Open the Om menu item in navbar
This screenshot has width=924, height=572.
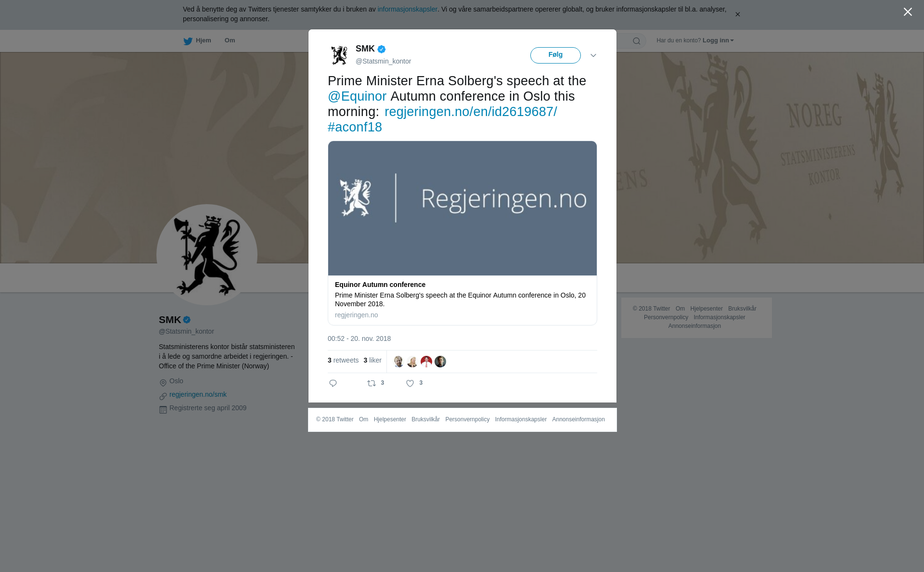click(x=230, y=40)
